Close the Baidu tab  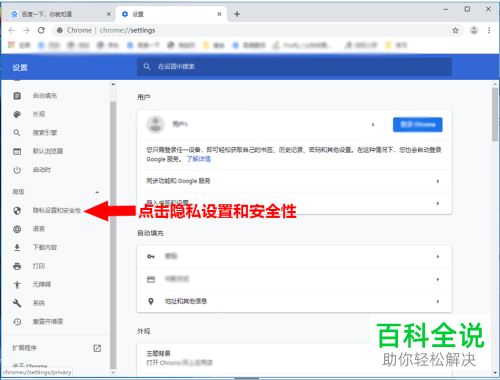click(109, 14)
